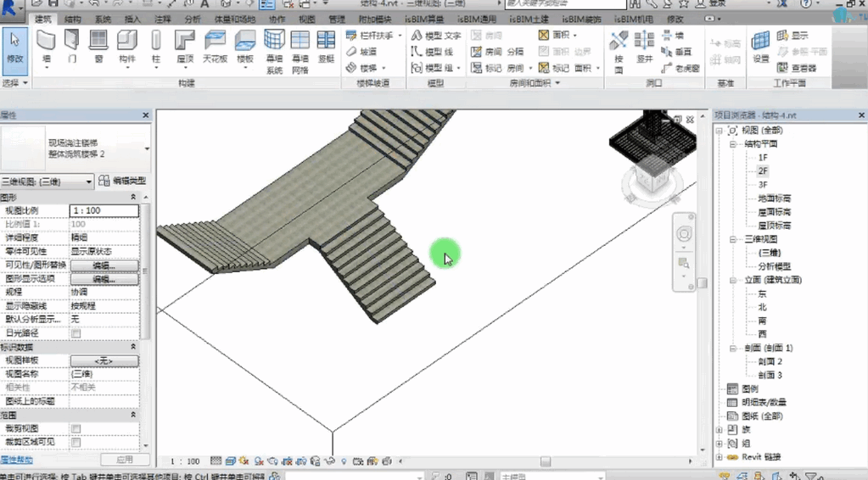Click the 应用 (Apply) button

[125, 460]
